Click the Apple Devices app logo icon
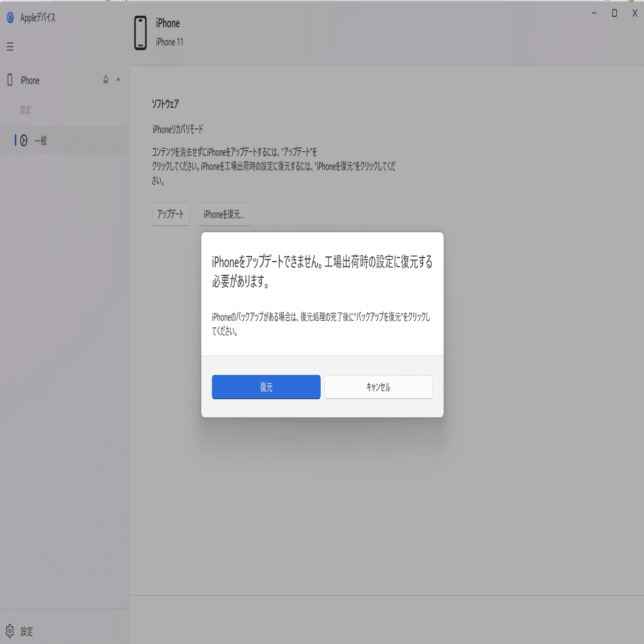 [x=10, y=18]
